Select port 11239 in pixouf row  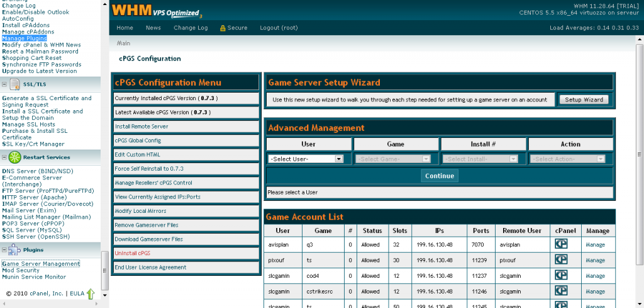[x=479, y=260]
